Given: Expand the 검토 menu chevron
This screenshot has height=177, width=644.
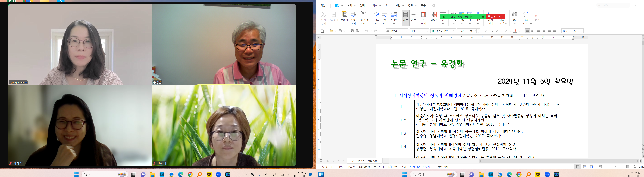Looking at the screenshot, I should (416, 6).
